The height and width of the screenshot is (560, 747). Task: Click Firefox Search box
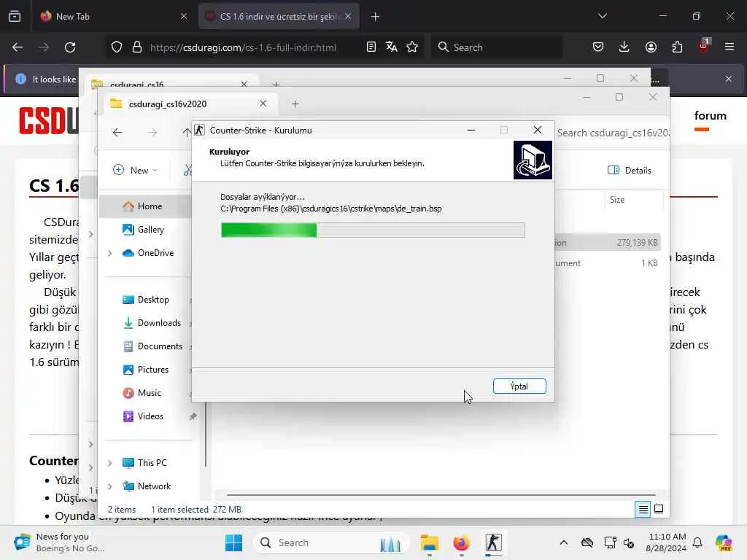point(496,47)
